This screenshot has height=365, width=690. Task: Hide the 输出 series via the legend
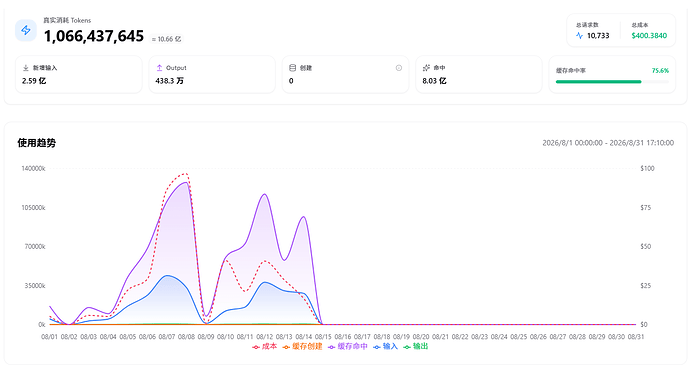point(415,347)
